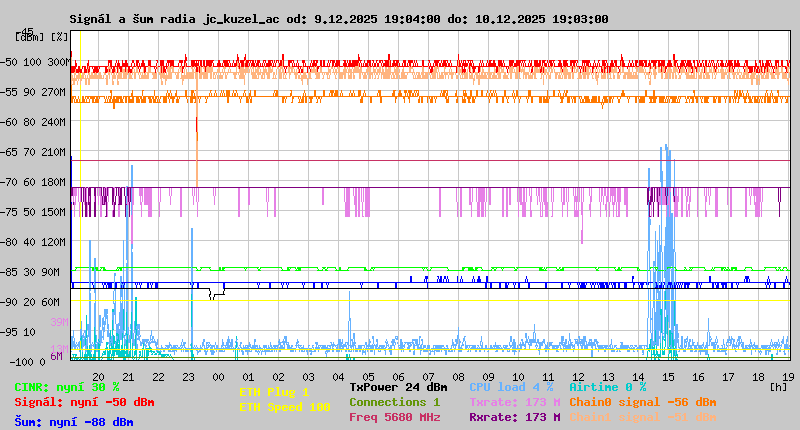Click the '-90 20 60M' y-axis label
The width and height of the screenshot is (800, 430).
(x=31, y=302)
